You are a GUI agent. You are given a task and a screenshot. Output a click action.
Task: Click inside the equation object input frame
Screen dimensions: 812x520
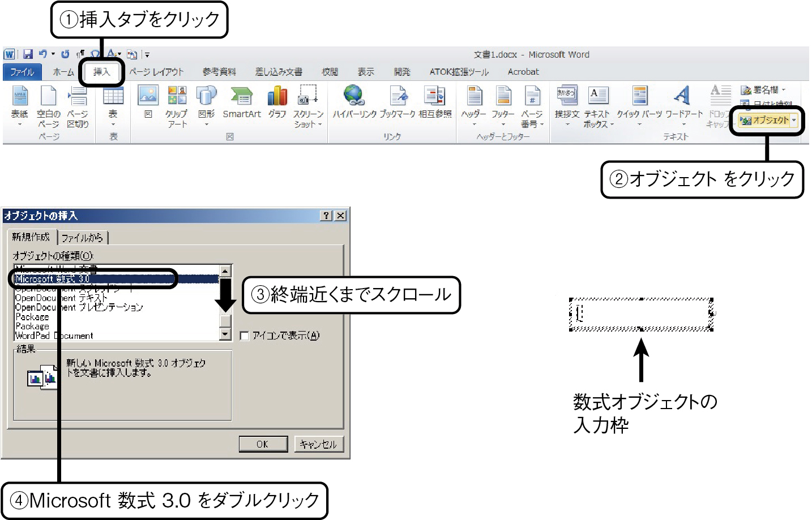[x=641, y=314]
